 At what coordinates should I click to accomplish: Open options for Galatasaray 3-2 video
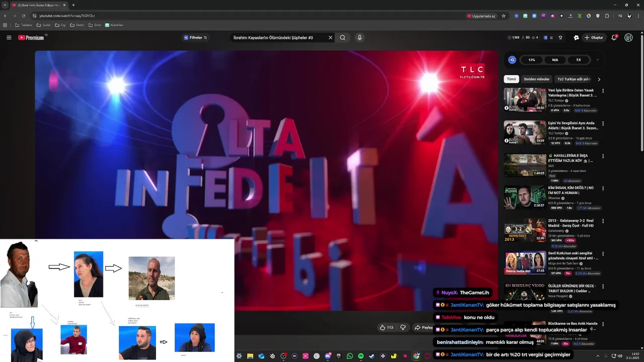(x=603, y=221)
